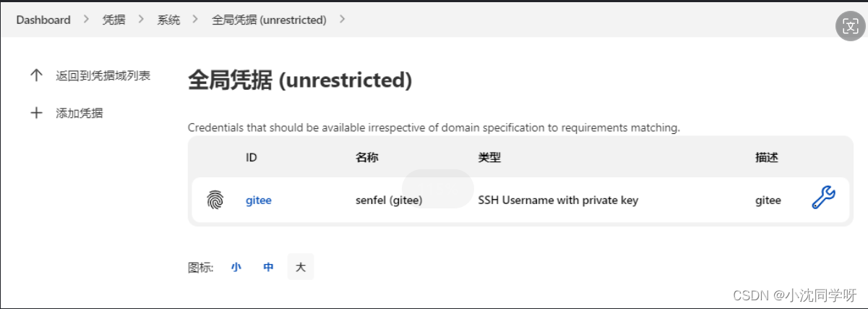
Task: Open the 系统 breadcrumb item
Action: [x=168, y=20]
